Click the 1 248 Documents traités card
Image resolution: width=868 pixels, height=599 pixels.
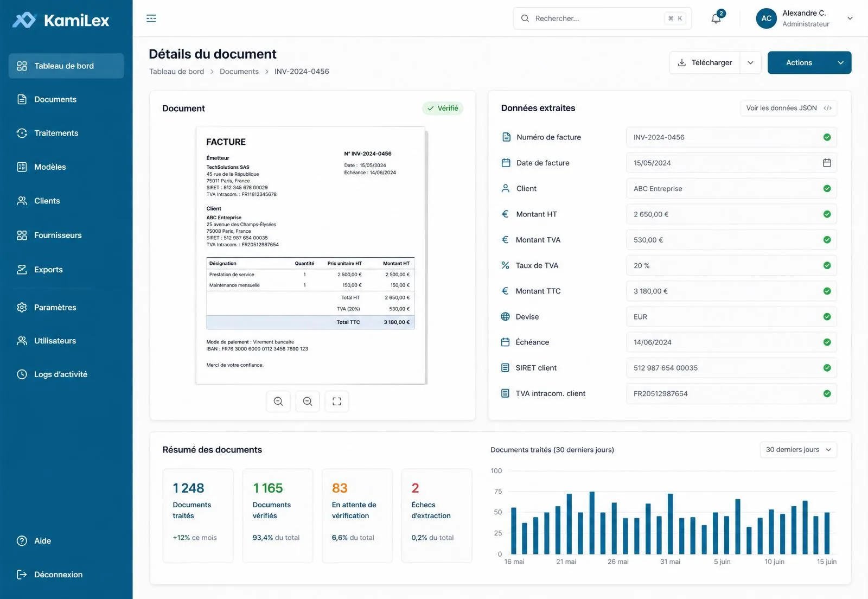198,515
